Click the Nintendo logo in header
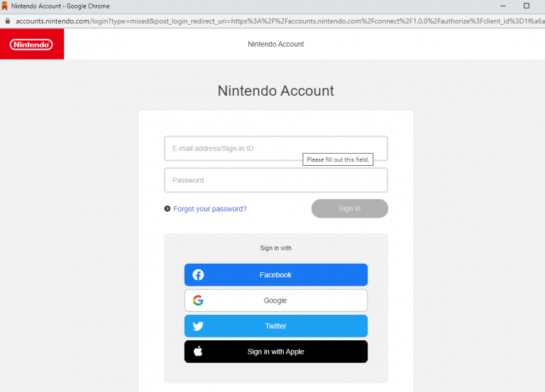The image size is (545, 392). coord(31,45)
